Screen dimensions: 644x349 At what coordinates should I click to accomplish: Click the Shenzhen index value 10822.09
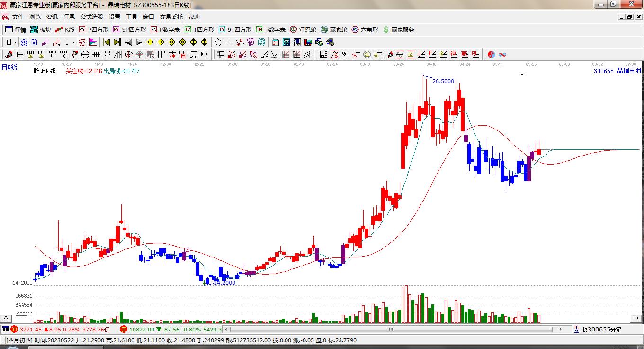point(142,329)
